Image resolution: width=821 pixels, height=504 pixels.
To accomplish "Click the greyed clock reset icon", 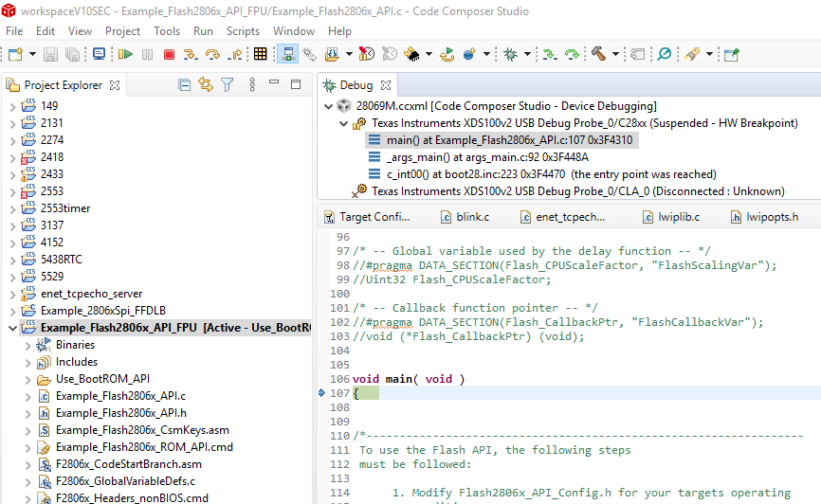I will pyautogui.click(x=389, y=54).
